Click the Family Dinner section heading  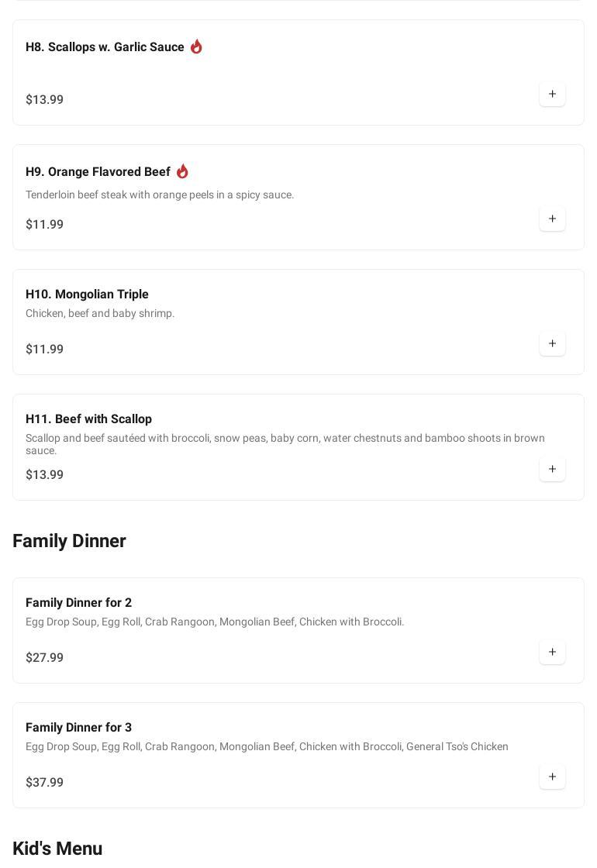pyautogui.click(x=69, y=541)
